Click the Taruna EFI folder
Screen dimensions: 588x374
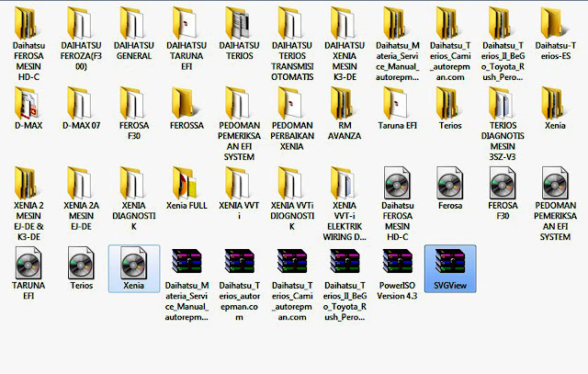click(x=398, y=108)
